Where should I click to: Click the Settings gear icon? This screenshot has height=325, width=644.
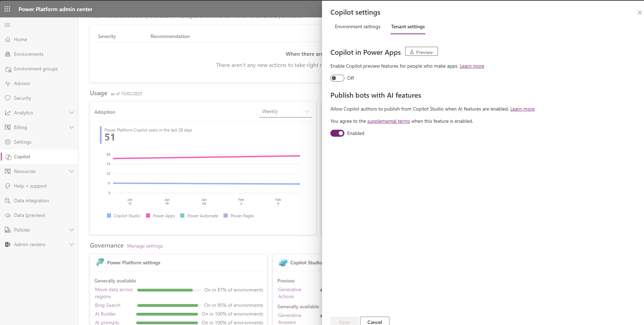tap(8, 142)
